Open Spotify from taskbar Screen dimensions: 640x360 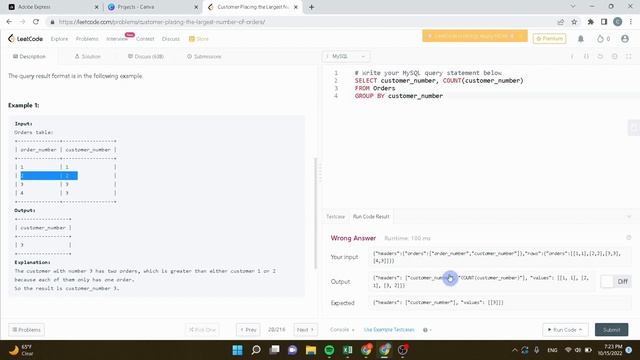pos(329,350)
